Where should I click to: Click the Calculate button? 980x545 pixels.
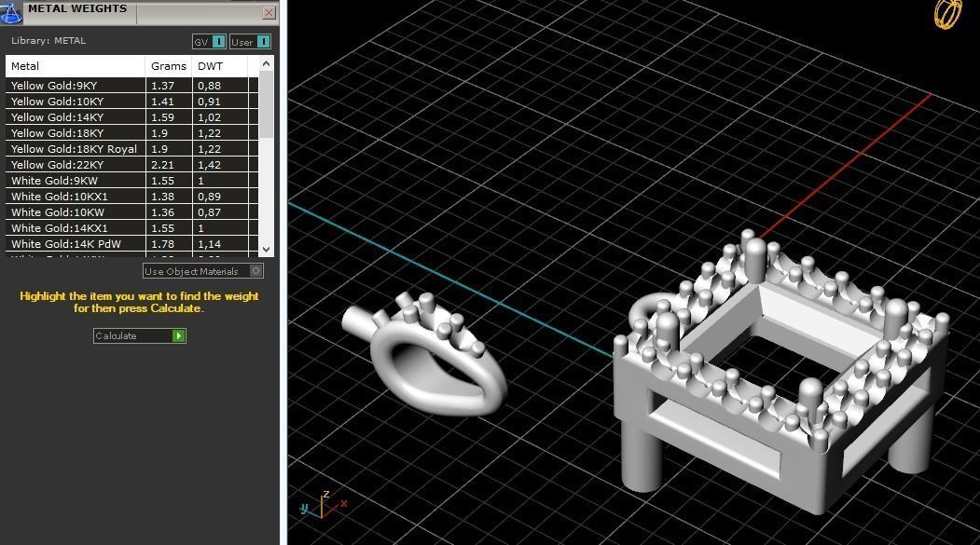point(139,336)
